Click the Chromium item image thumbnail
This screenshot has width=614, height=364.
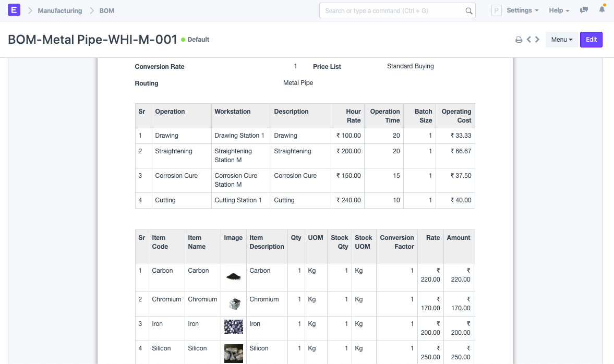(x=234, y=304)
